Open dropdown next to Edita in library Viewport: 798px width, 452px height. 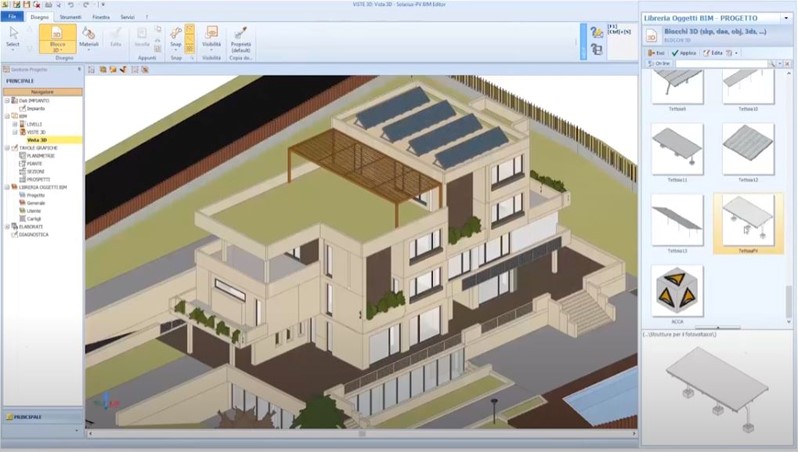[736, 53]
